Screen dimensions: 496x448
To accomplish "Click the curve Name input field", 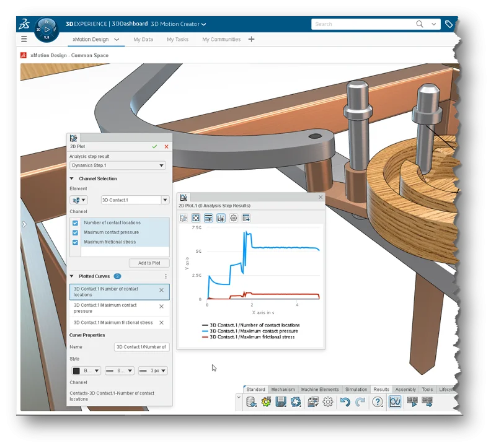I will pos(141,347).
